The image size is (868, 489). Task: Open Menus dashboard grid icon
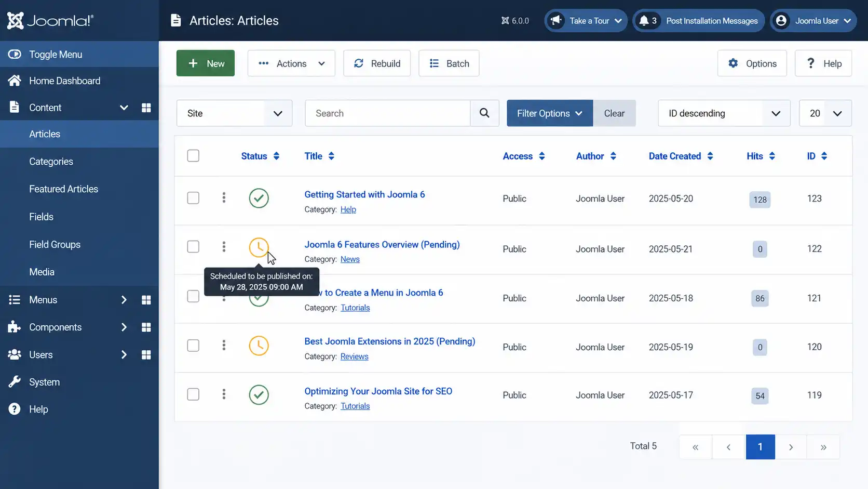(x=146, y=300)
